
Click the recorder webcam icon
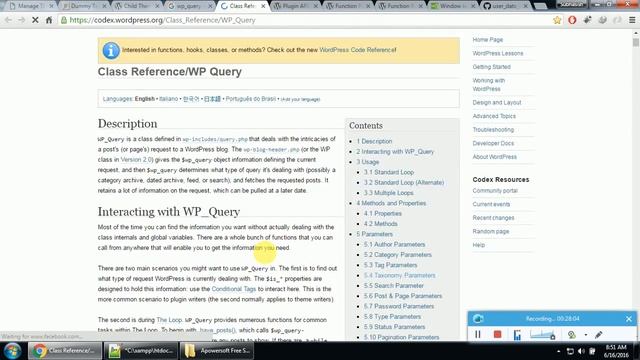coord(571,335)
